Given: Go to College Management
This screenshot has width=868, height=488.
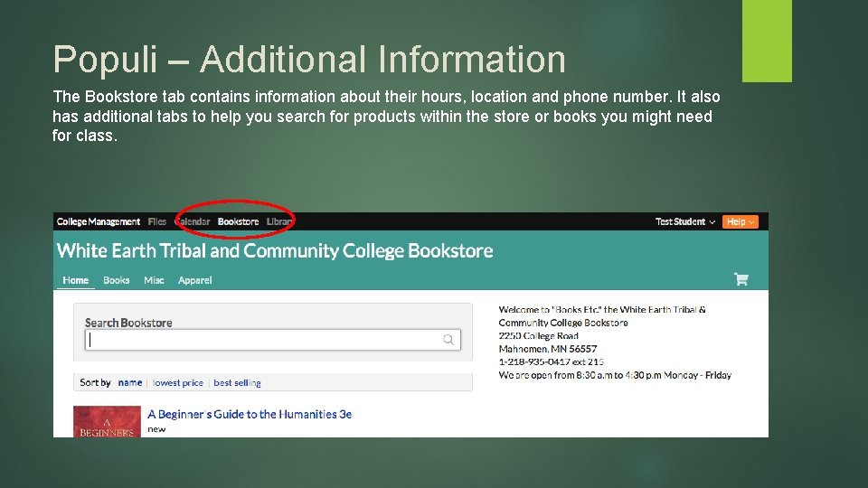Looking at the screenshot, I should coord(99,222).
